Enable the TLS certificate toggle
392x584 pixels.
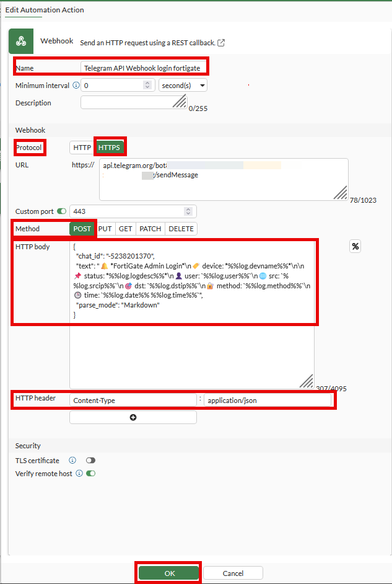pyautogui.click(x=91, y=461)
